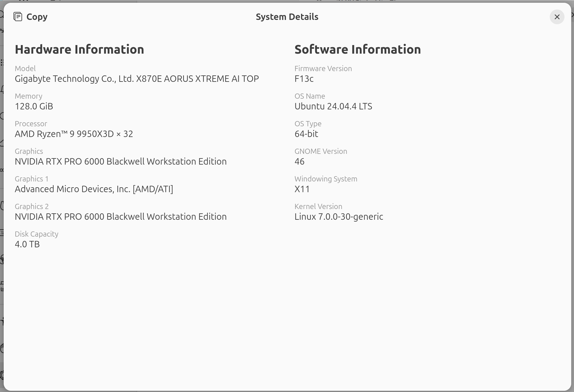Click the "Graphics 1" field label
Image resolution: width=574 pixels, height=392 pixels.
click(32, 179)
